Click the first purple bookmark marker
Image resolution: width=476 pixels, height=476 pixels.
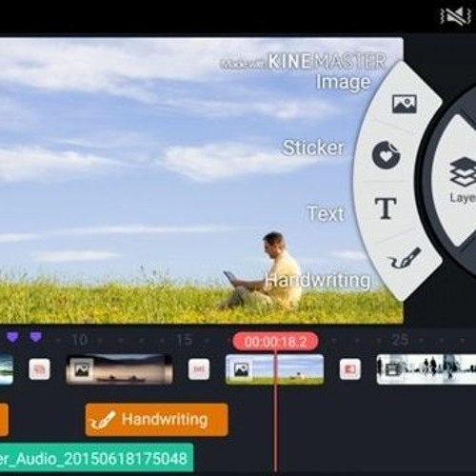(12, 337)
